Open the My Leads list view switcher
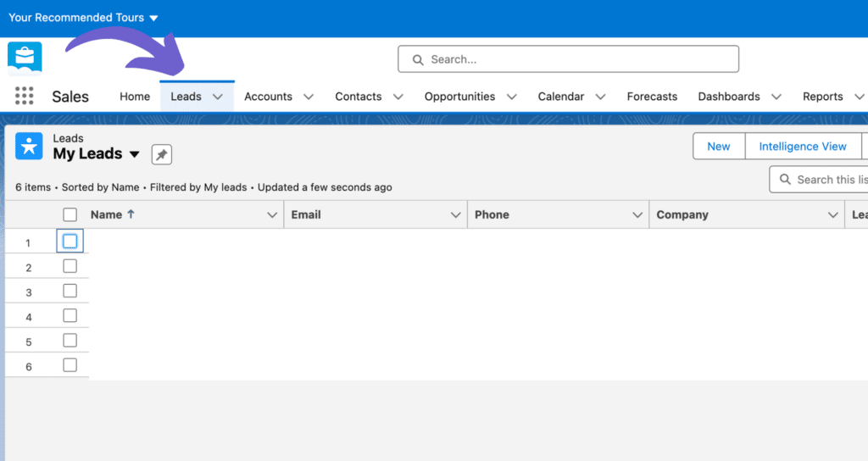Image resolution: width=868 pixels, height=461 pixels. (x=134, y=154)
